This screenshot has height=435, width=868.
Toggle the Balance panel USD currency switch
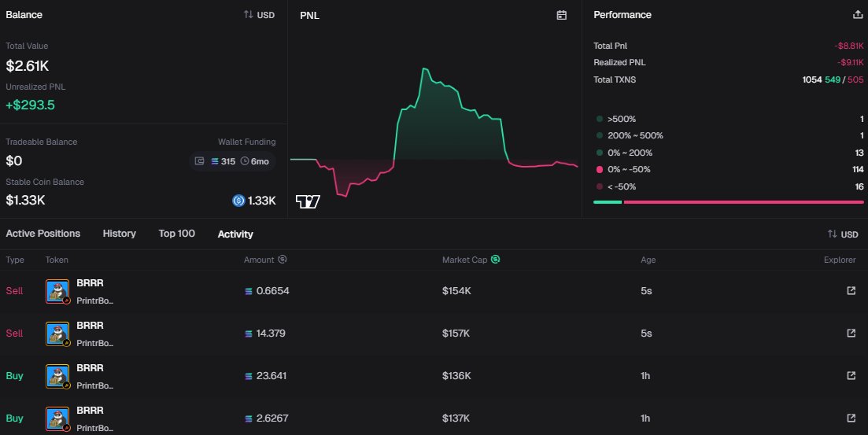click(259, 15)
